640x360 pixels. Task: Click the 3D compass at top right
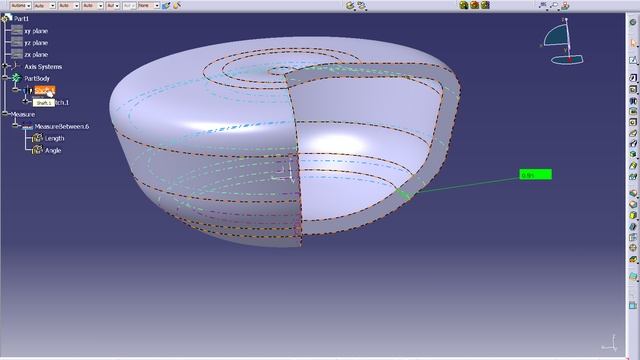click(x=564, y=42)
